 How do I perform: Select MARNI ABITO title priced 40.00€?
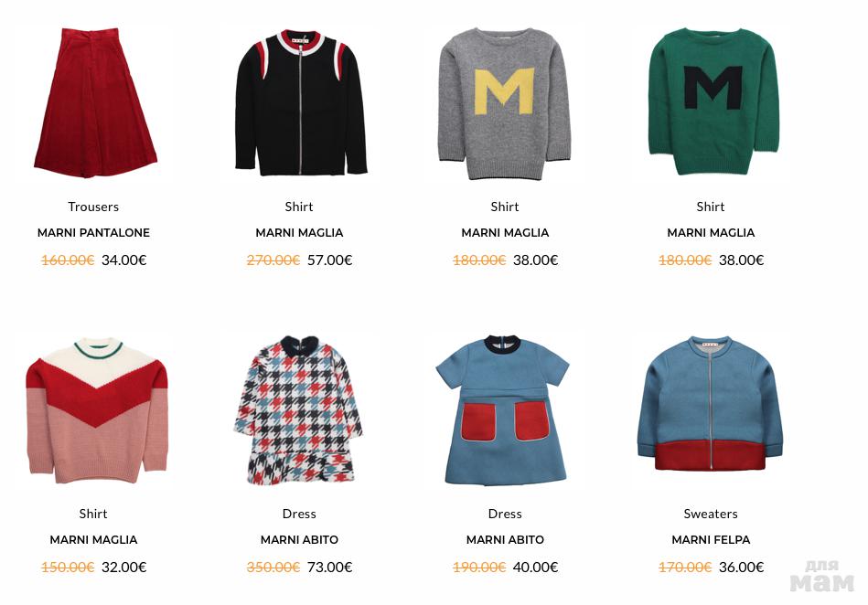505,540
